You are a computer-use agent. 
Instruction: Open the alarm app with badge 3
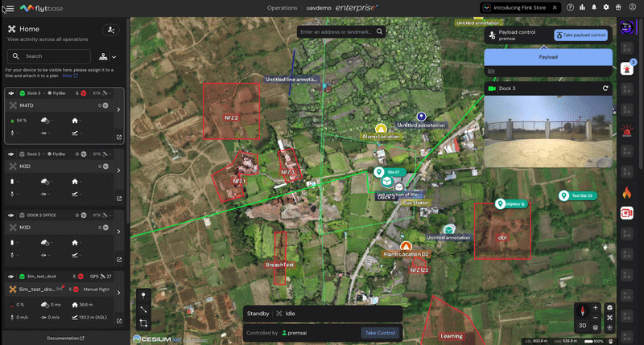click(x=627, y=68)
